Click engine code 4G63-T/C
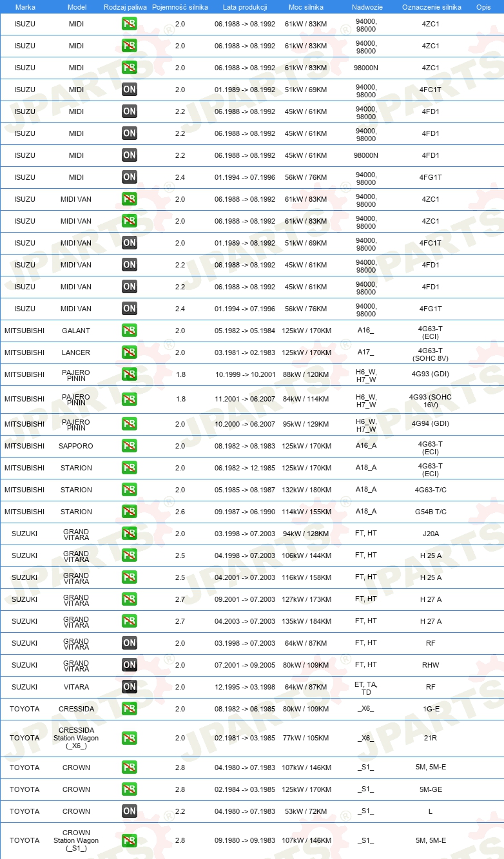Viewport: 504px width, 859px height. tap(431, 490)
